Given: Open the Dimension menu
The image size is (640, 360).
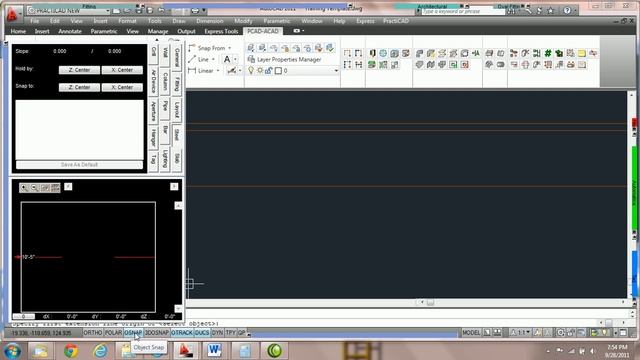Looking at the screenshot, I should coord(210,21).
